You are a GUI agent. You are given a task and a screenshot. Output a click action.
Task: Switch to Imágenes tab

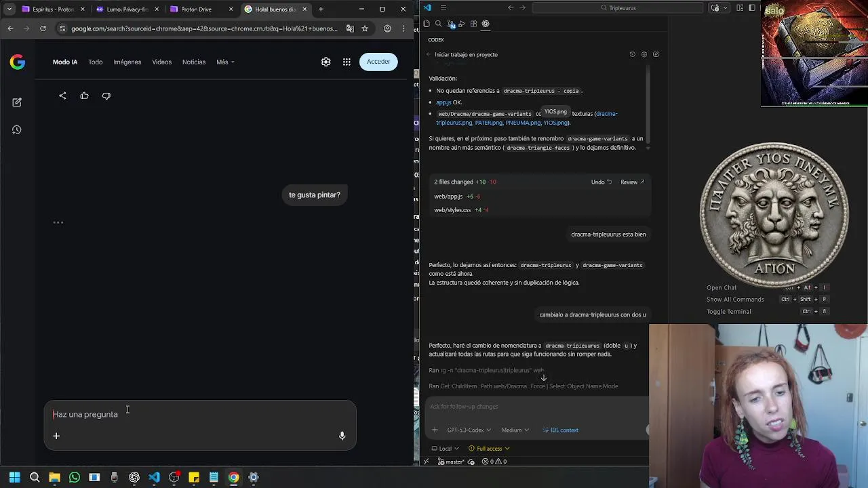pyautogui.click(x=127, y=62)
